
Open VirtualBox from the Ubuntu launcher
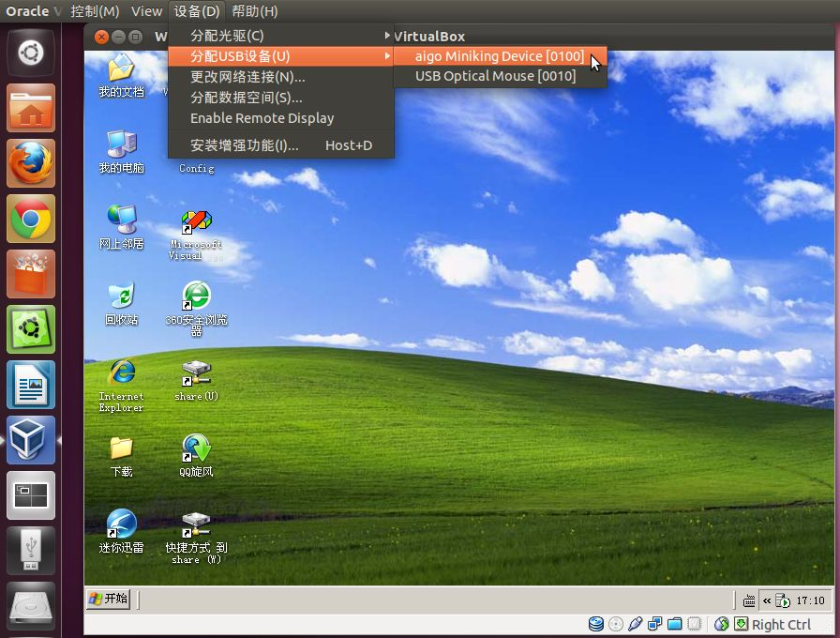click(31, 440)
